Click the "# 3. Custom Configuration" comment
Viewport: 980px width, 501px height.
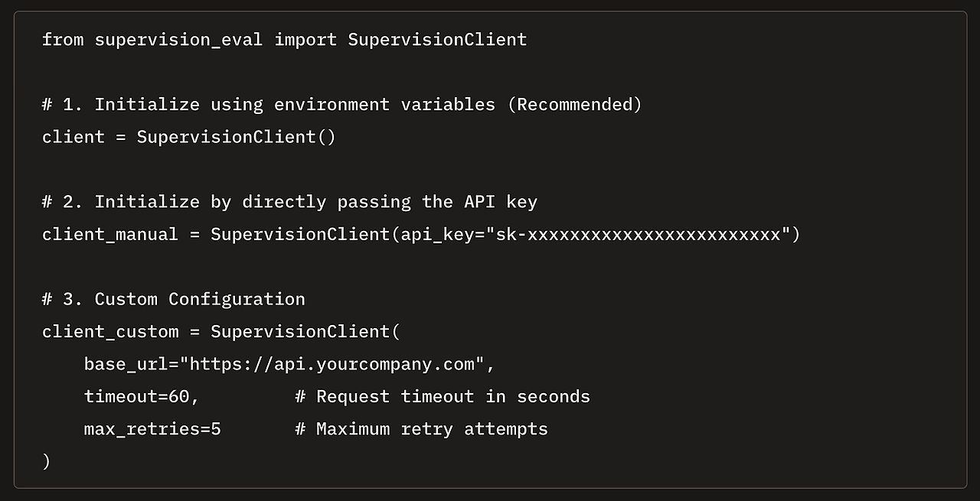[x=173, y=299]
